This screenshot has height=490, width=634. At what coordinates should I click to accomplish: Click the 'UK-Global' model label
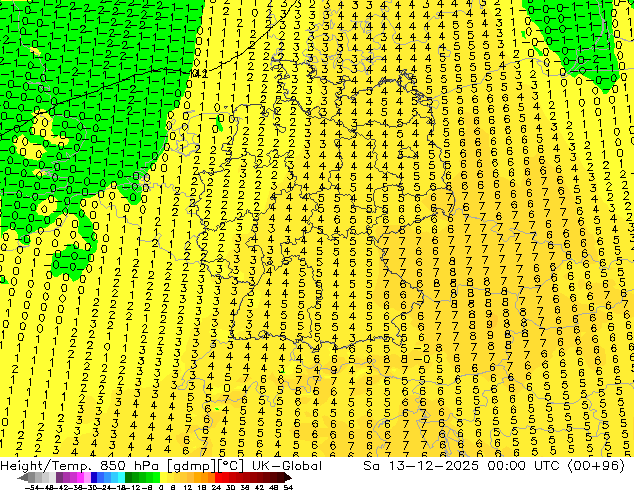click(x=287, y=466)
